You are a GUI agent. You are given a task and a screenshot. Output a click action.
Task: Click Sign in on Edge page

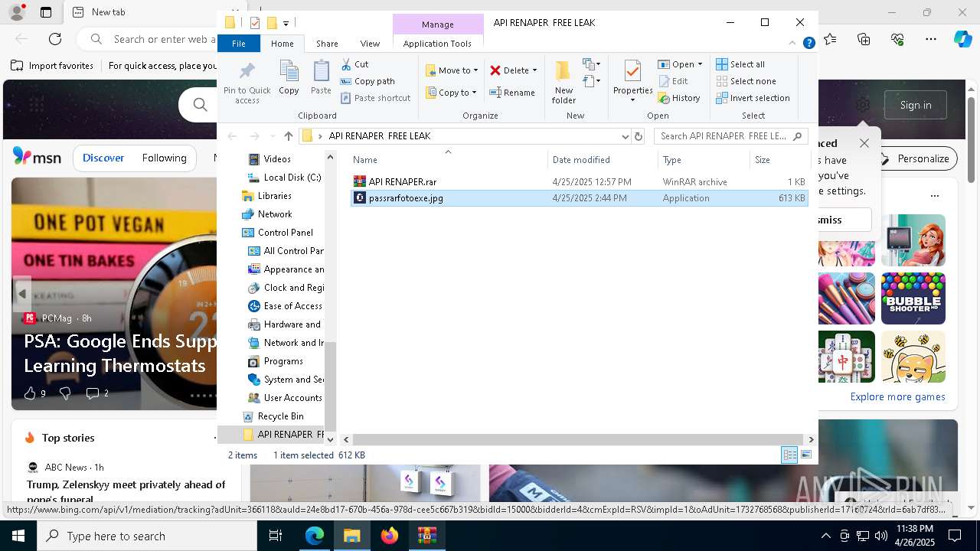(916, 105)
